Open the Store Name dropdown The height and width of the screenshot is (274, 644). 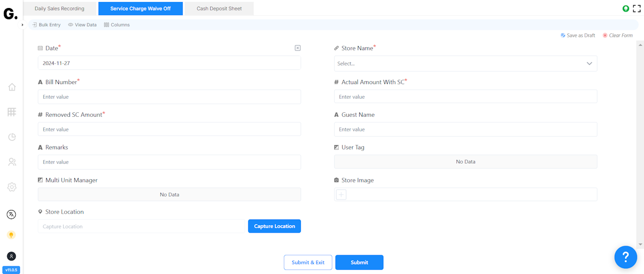[465, 63]
